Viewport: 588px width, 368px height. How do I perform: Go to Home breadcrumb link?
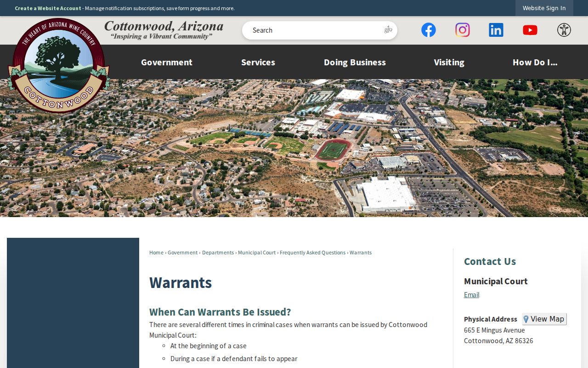click(x=156, y=253)
